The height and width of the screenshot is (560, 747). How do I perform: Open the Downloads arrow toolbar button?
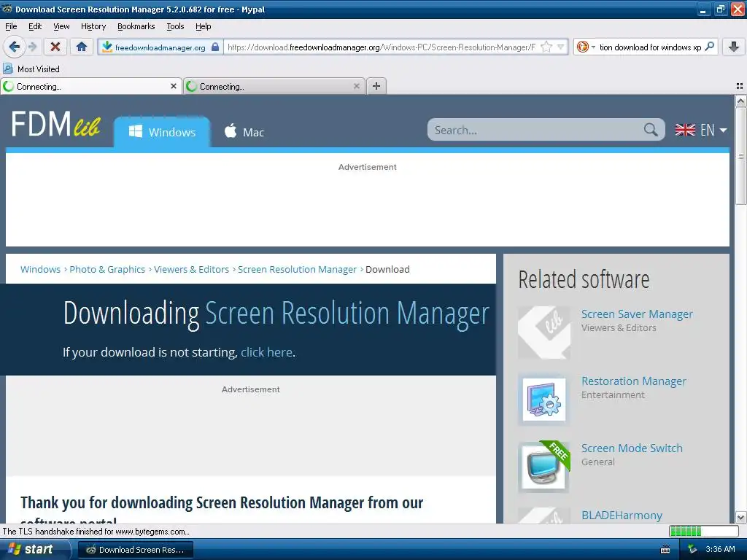[x=734, y=47]
